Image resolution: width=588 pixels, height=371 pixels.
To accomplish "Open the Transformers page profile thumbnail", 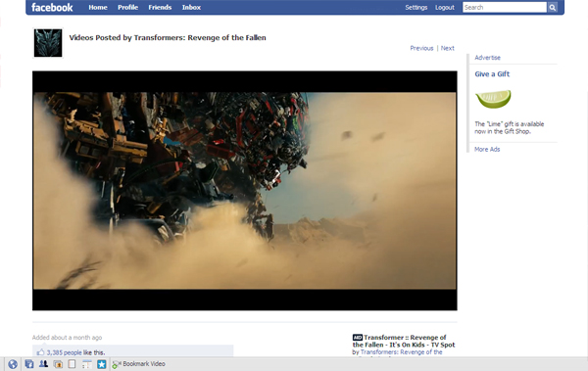I will (48, 43).
